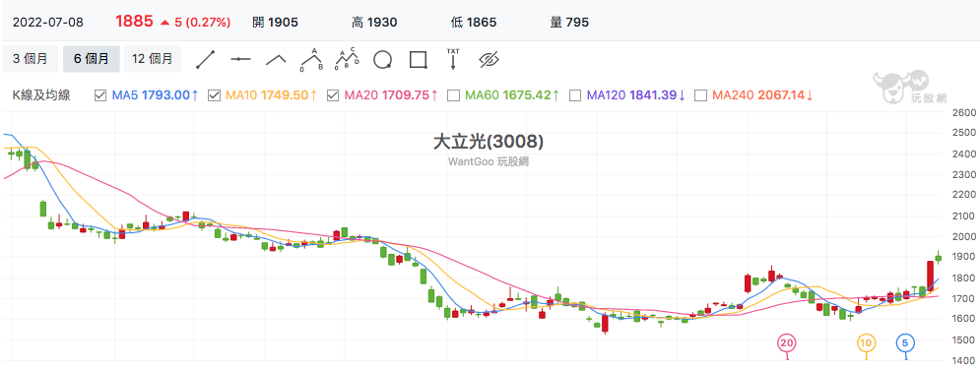Select the 0-A-B-C-D wave drawing tool
Image resolution: width=980 pixels, height=370 pixels.
pos(347,59)
